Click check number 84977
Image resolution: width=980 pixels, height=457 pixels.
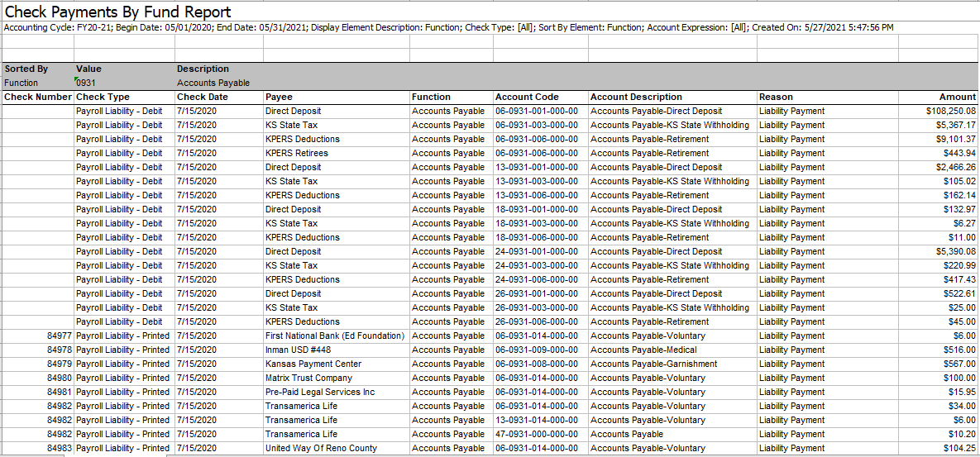tap(38, 336)
